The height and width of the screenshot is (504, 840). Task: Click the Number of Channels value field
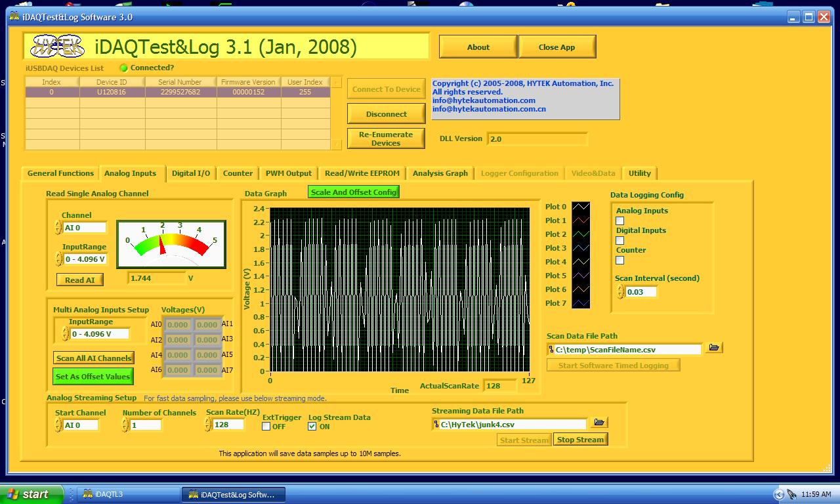145,425
